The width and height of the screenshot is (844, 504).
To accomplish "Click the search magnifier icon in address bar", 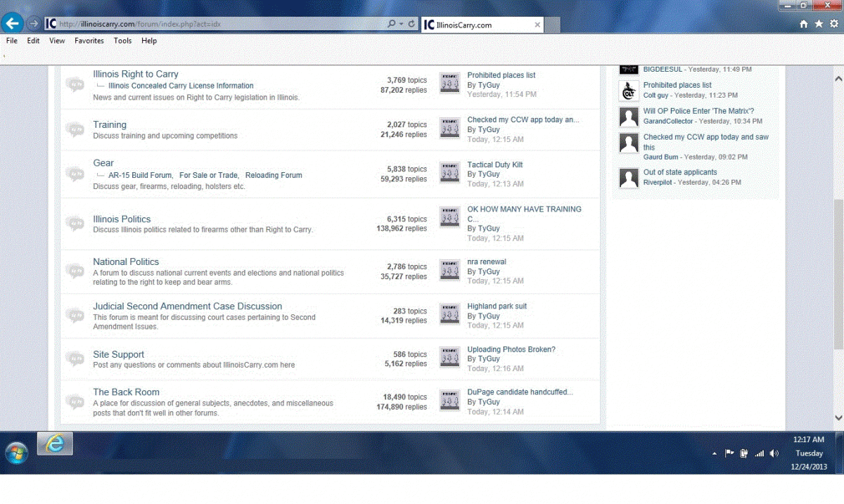I will coord(391,24).
